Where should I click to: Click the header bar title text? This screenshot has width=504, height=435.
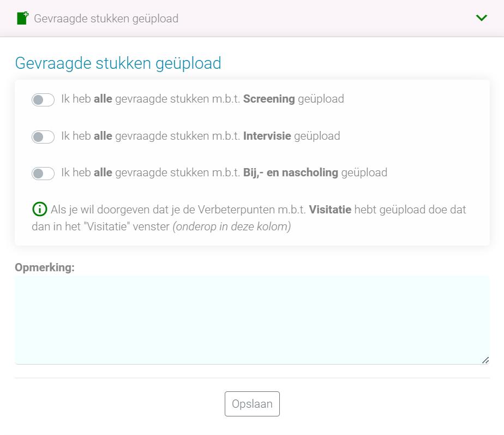tap(106, 19)
